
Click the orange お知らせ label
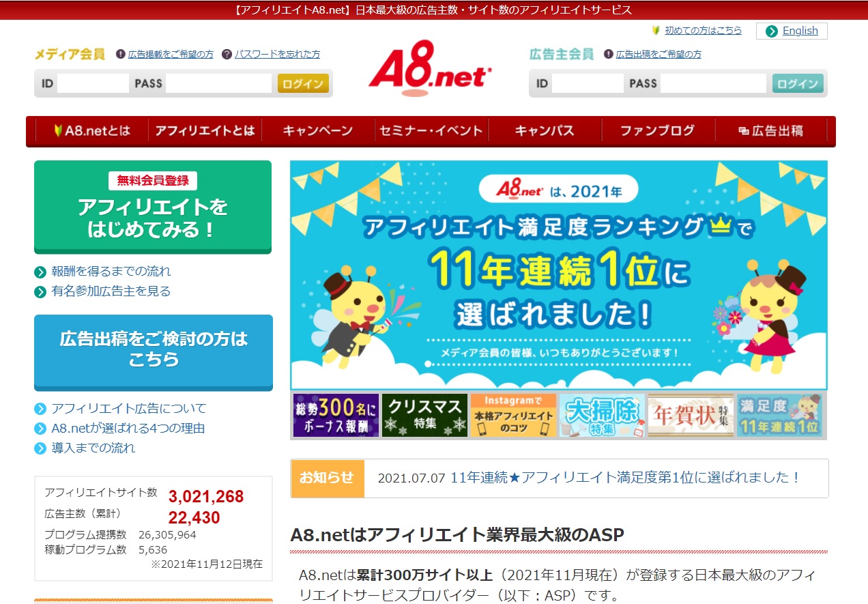click(x=328, y=478)
